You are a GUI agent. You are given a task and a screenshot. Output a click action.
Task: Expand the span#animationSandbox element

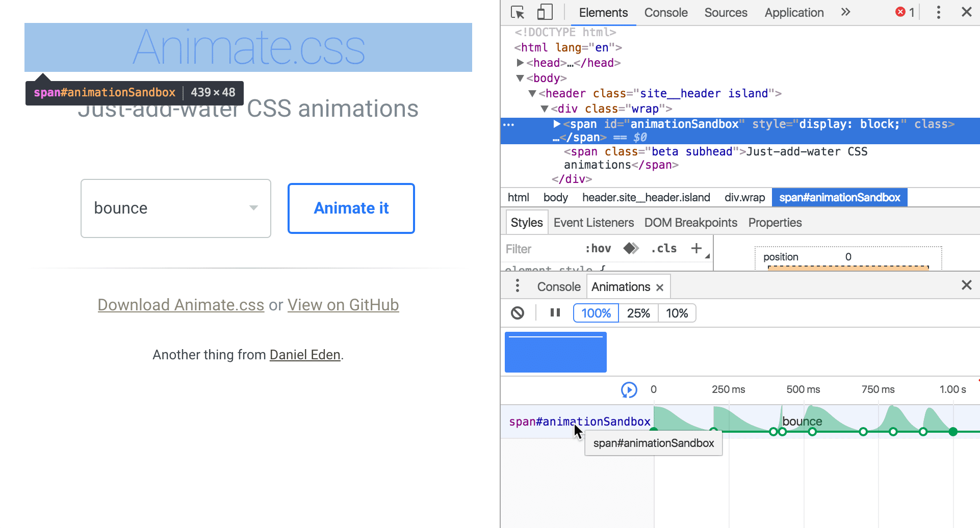556,123
